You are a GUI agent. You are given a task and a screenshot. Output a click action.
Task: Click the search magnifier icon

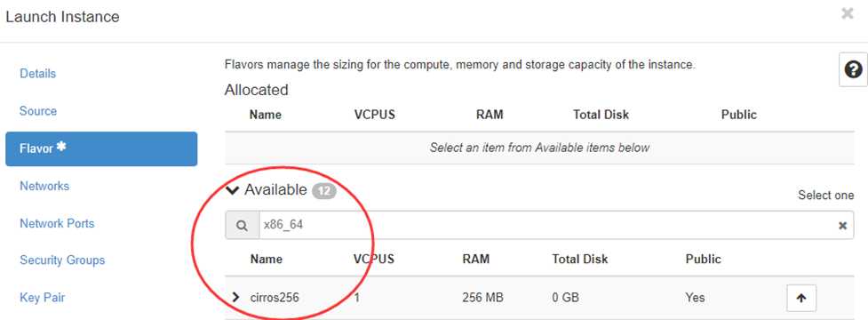pos(242,225)
